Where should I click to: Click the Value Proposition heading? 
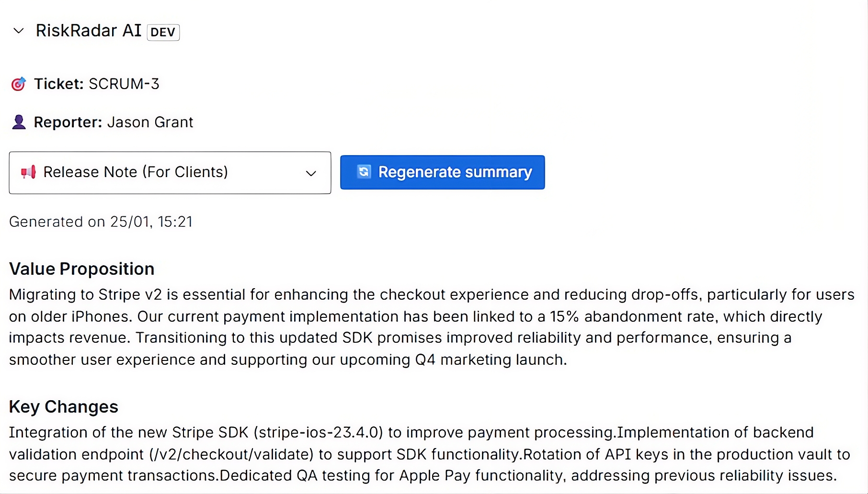(81, 269)
